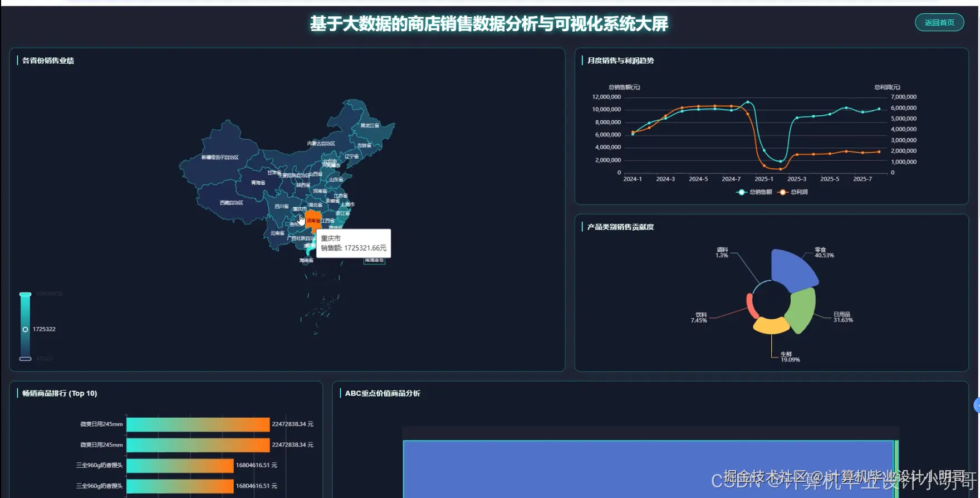Click the lowest 总销售额 data point in early 2025
Viewport: 980px width, 498px height.
pos(781,162)
